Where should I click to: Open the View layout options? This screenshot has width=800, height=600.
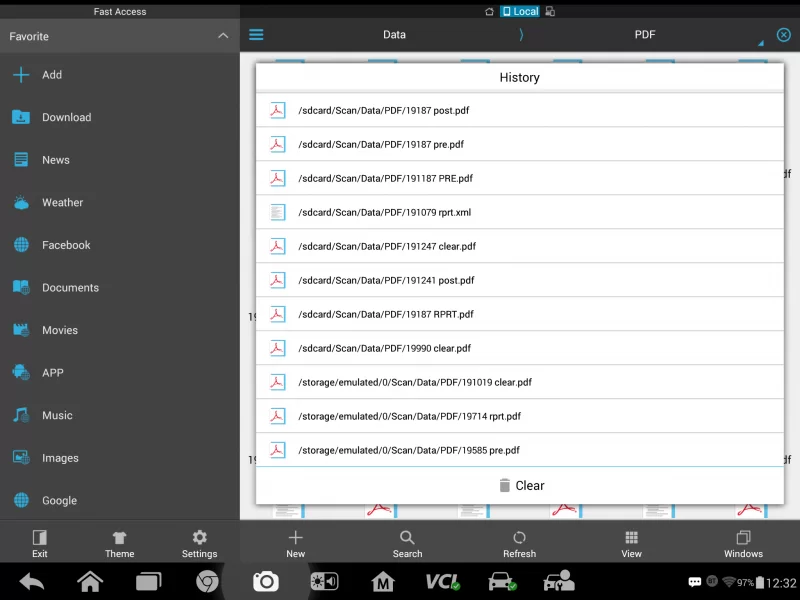631,543
